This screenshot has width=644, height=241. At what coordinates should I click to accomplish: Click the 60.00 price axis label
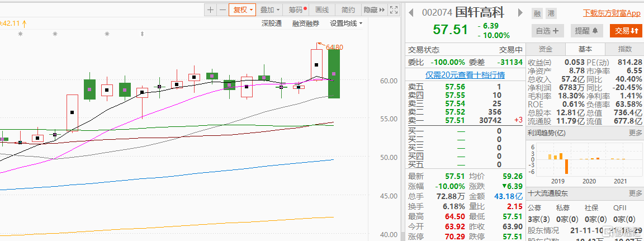(x=388, y=81)
